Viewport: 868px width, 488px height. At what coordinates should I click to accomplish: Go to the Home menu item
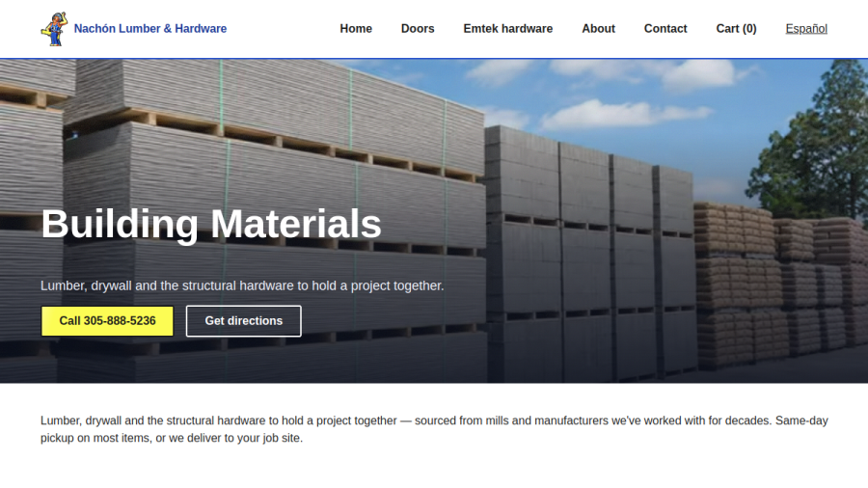356,29
